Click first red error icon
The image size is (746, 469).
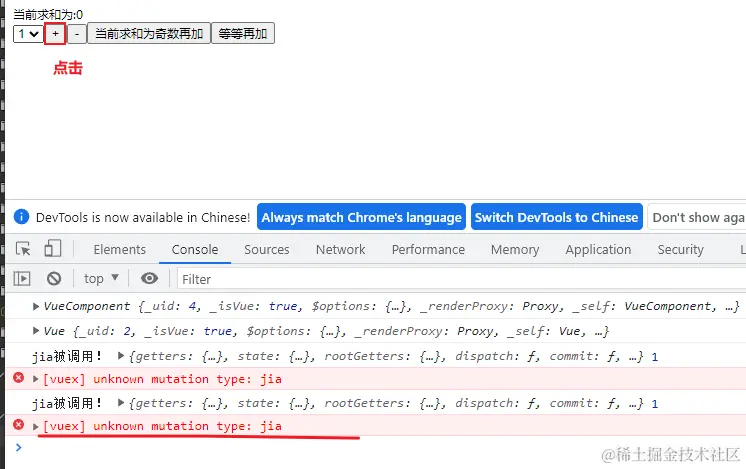point(19,378)
